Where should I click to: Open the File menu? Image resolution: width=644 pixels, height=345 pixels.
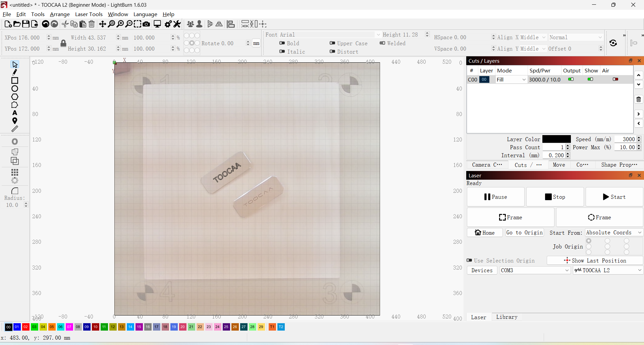7,14
